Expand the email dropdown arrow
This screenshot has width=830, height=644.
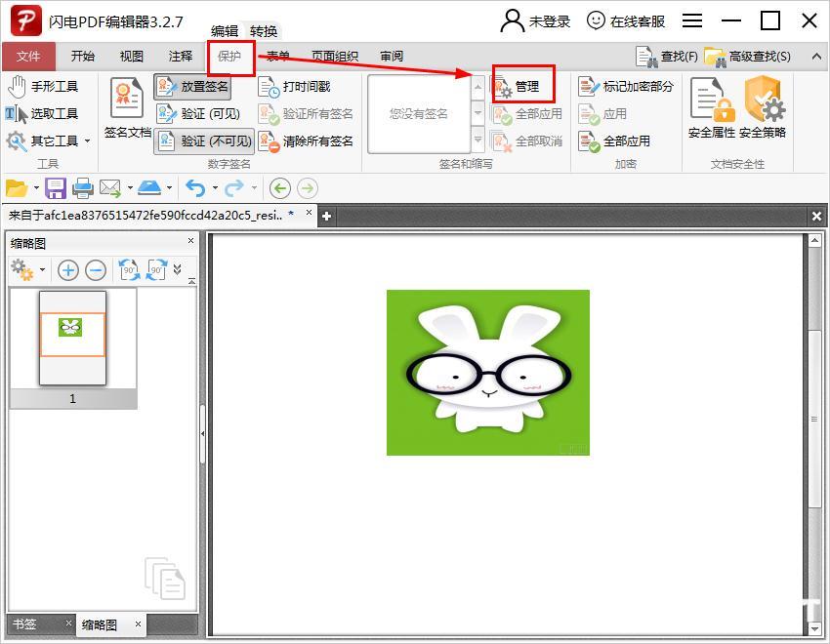(x=130, y=188)
